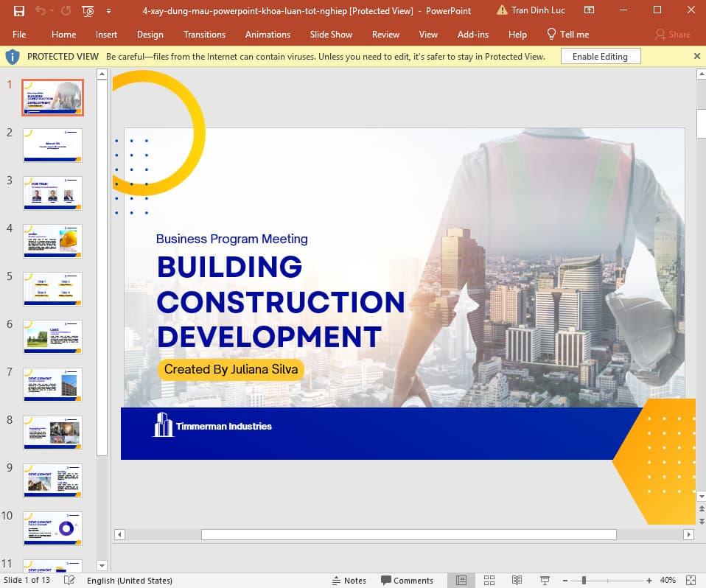Click the Save icon in quick access toolbar
The width and height of the screenshot is (706, 588).
[x=19, y=10]
